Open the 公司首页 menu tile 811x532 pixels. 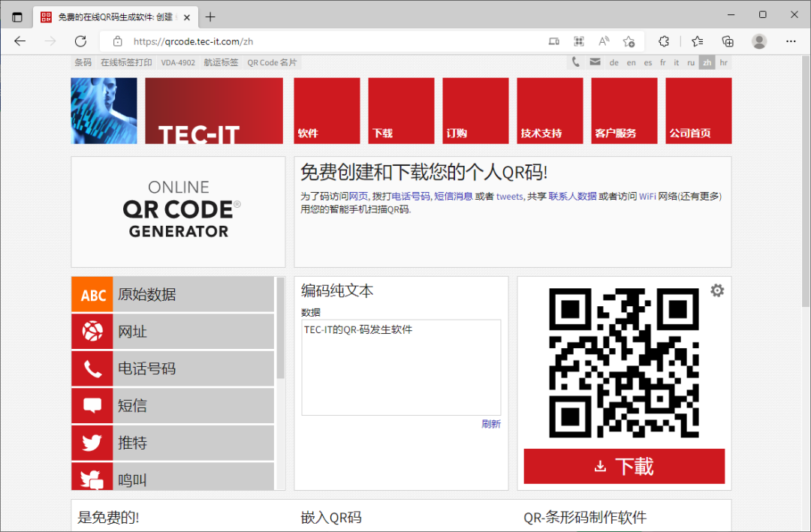(x=699, y=110)
